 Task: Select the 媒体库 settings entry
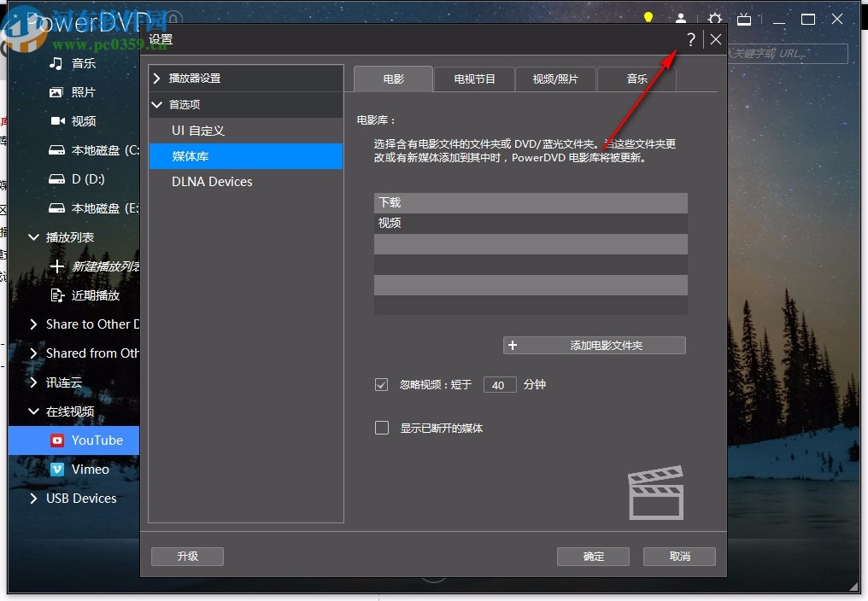click(246, 155)
